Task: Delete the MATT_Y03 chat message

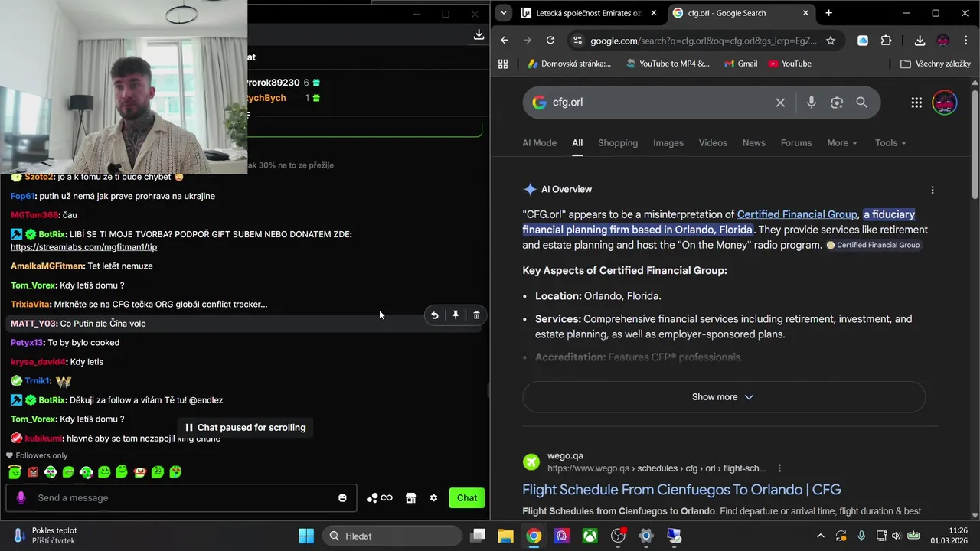Action: point(476,315)
